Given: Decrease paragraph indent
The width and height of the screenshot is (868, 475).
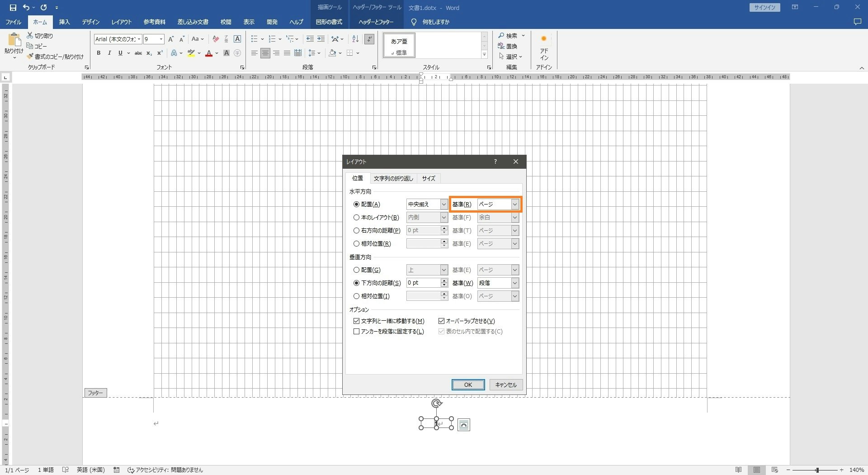Looking at the screenshot, I should (310, 39).
